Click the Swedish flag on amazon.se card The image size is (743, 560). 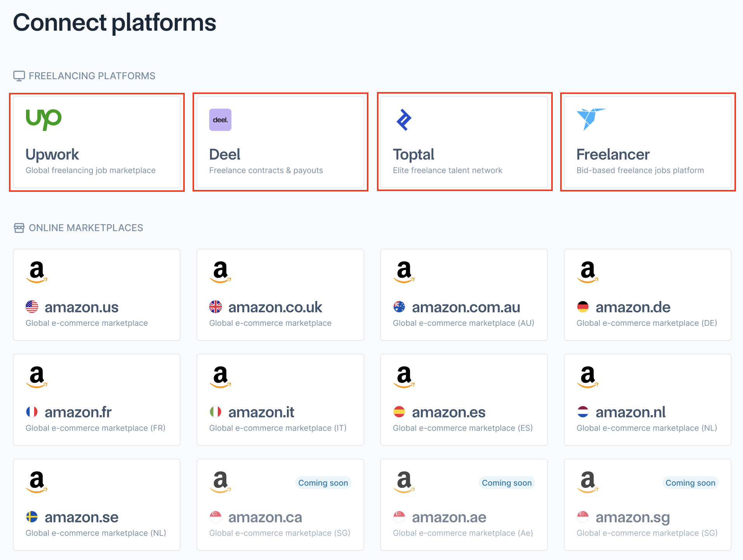pyautogui.click(x=32, y=517)
